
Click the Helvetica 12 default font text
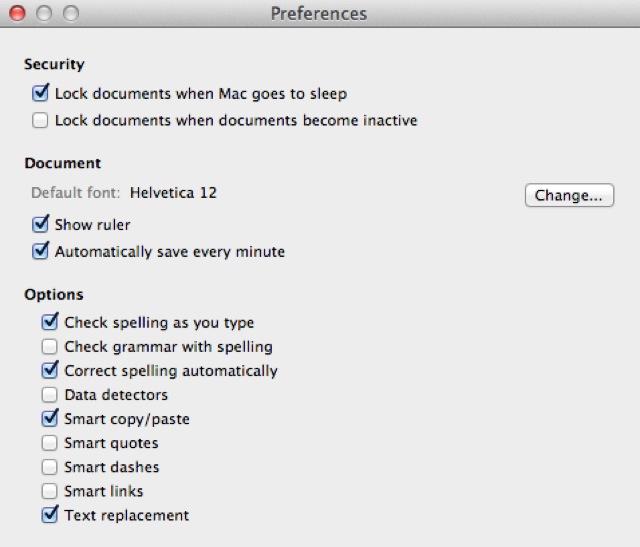click(173, 193)
